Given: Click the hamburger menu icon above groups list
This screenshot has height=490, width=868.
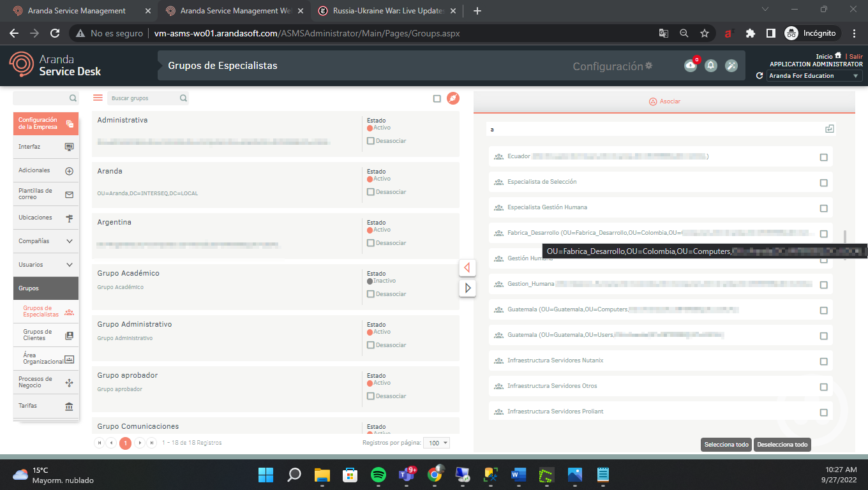Looking at the screenshot, I should click(x=98, y=98).
